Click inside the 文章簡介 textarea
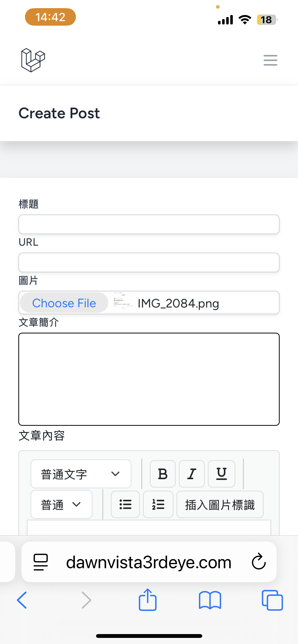This screenshot has height=644, width=298. coord(149,379)
